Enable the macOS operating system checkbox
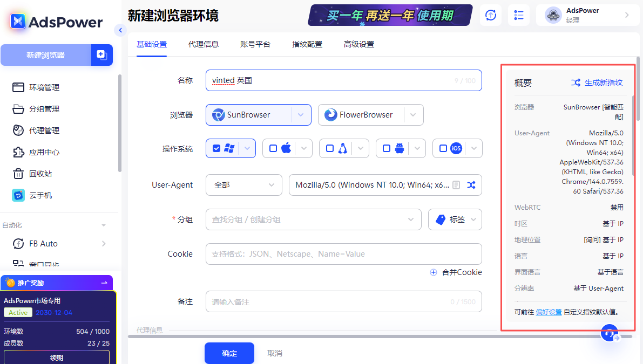This screenshot has height=364, width=643. [x=274, y=148]
